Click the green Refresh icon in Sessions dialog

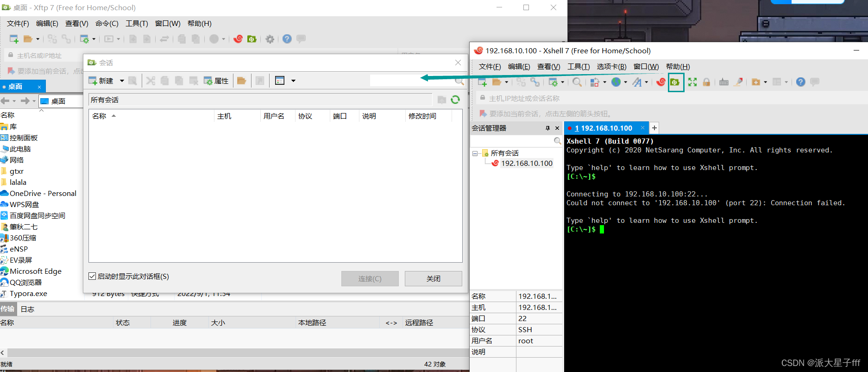click(x=455, y=100)
